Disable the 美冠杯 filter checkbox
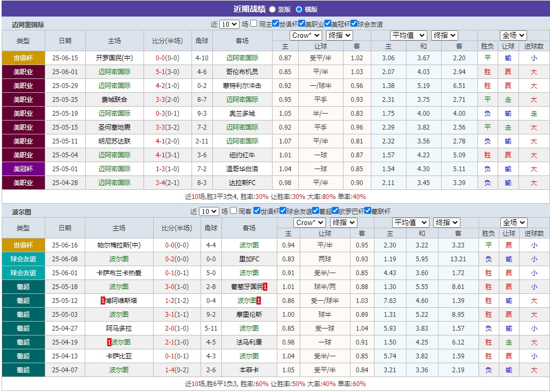Image resolution: width=550 pixels, height=392 pixels. pyautogui.click(x=328, y=23)
